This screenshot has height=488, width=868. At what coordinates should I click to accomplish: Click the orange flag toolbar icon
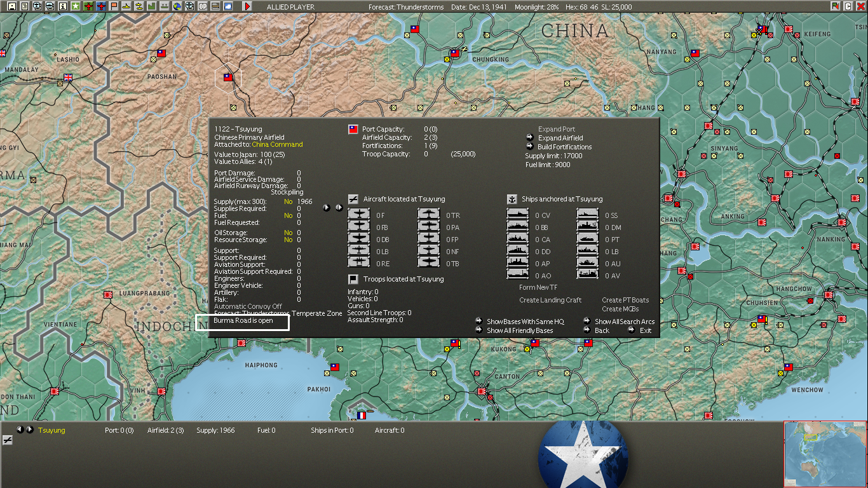point(114,6)
